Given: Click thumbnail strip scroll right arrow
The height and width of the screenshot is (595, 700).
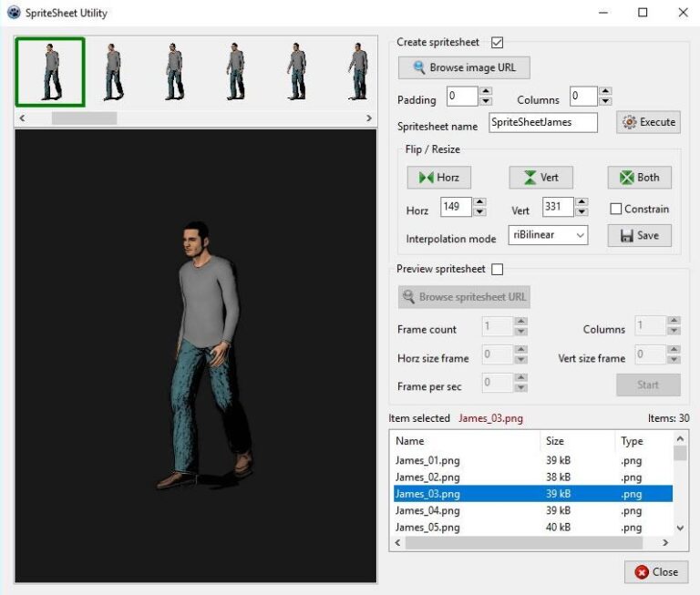Looking at the screenshot, I should tap(369, 118).
